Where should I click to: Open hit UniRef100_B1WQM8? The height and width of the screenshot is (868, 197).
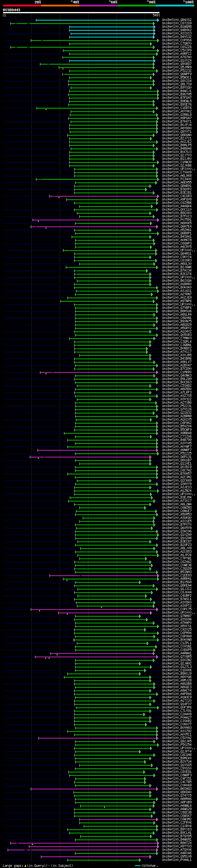177,27
